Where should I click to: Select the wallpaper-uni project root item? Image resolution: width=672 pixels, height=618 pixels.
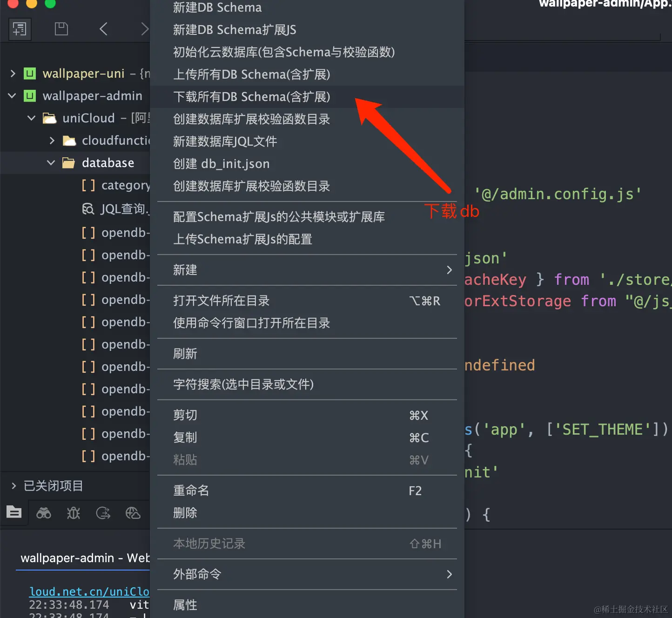(x=83, y=74)
